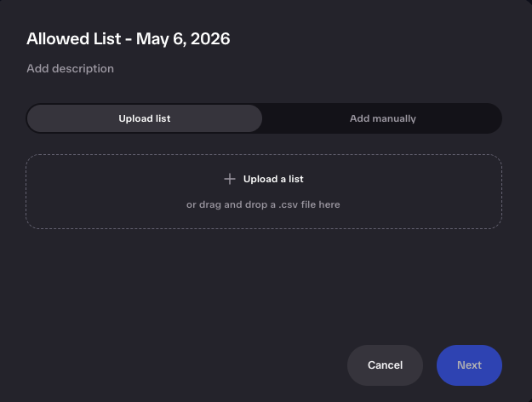Click inside the dashed upload drop zone
The width and height of the screenshot is (532, 402).
pyautogui.click(x=264, y=192)
